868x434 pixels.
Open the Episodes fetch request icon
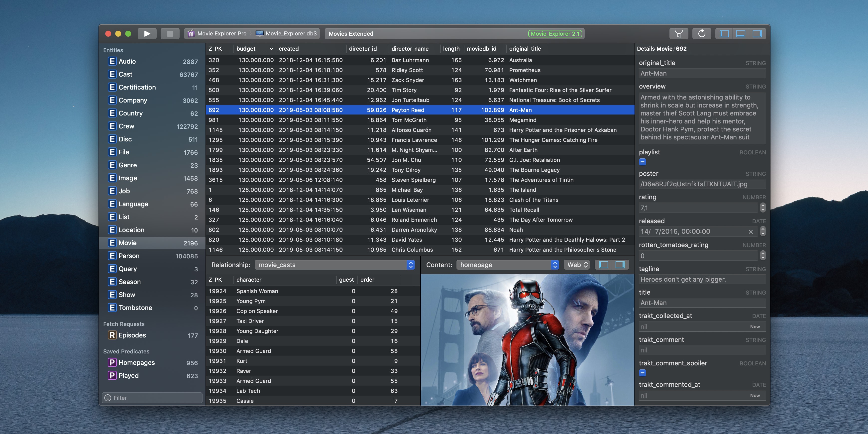[112, 335]
